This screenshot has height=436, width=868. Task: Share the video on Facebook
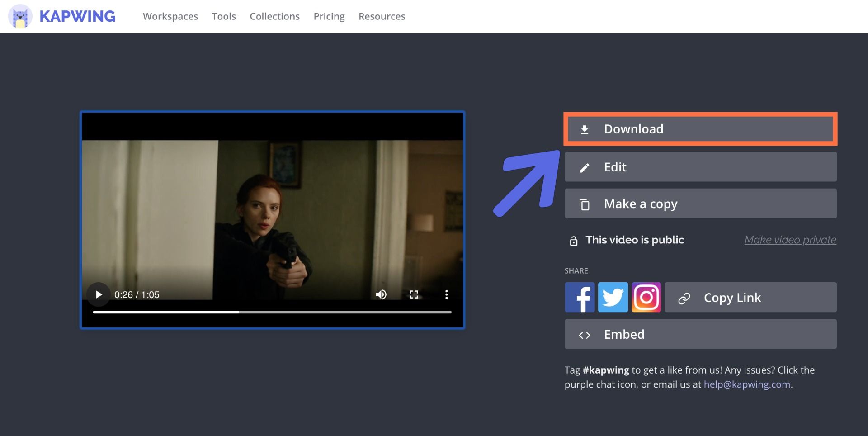[x=580, y=297]
